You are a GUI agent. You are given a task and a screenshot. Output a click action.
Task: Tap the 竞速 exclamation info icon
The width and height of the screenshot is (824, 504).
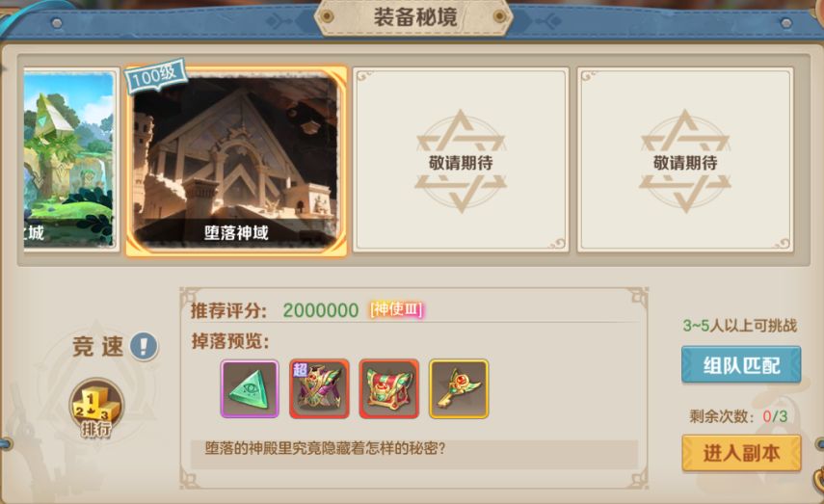144,346
